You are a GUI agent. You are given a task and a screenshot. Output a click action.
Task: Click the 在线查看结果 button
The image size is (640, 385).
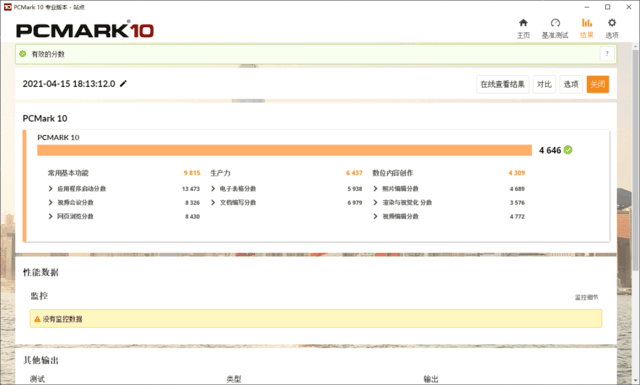[502, 84]
